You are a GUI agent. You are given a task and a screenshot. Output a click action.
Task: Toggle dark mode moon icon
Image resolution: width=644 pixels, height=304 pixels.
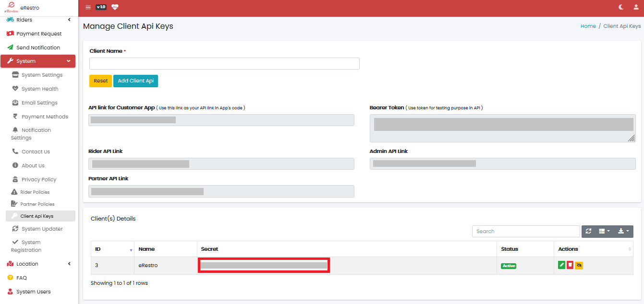click(x=621, y=7)
